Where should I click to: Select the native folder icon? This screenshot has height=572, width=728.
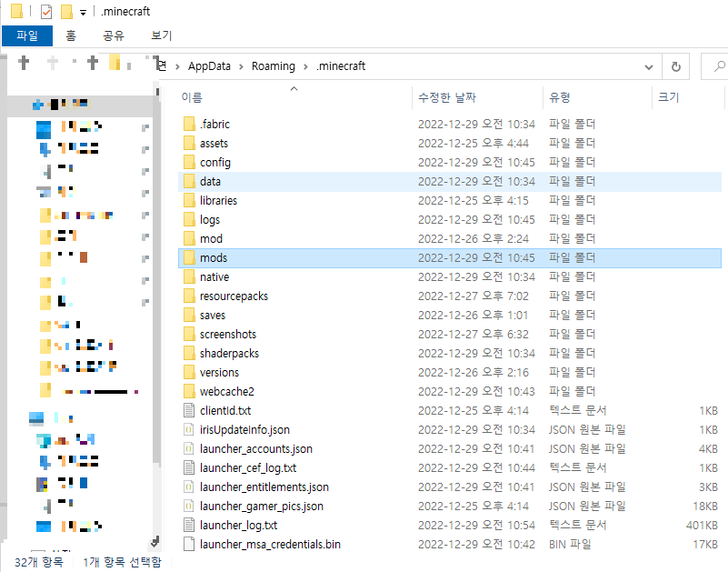coord(189,277)
